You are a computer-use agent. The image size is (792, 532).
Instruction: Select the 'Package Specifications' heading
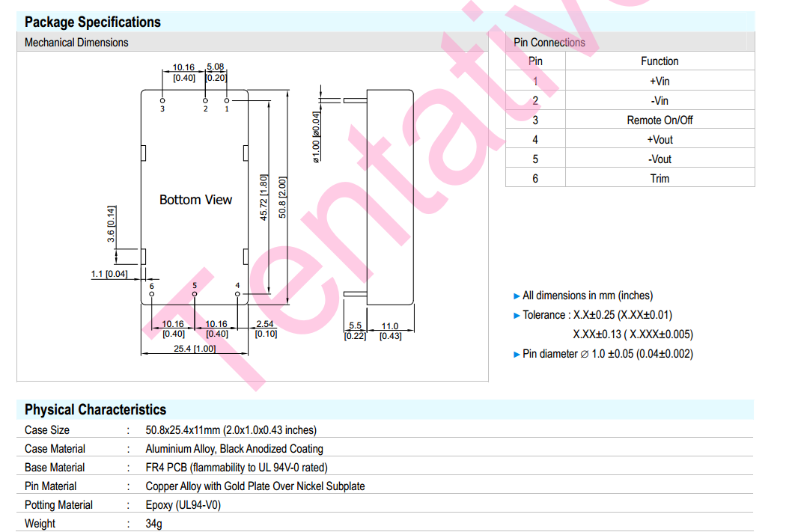92,22
